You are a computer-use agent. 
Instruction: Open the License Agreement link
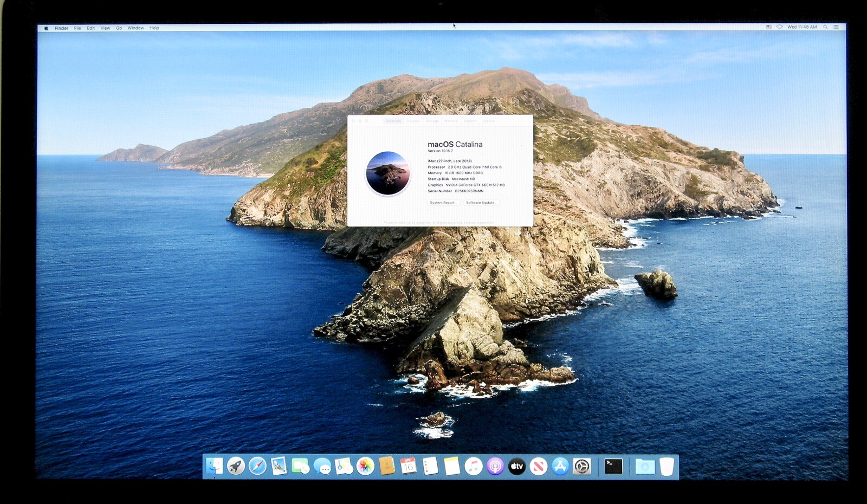pos(478,223)
